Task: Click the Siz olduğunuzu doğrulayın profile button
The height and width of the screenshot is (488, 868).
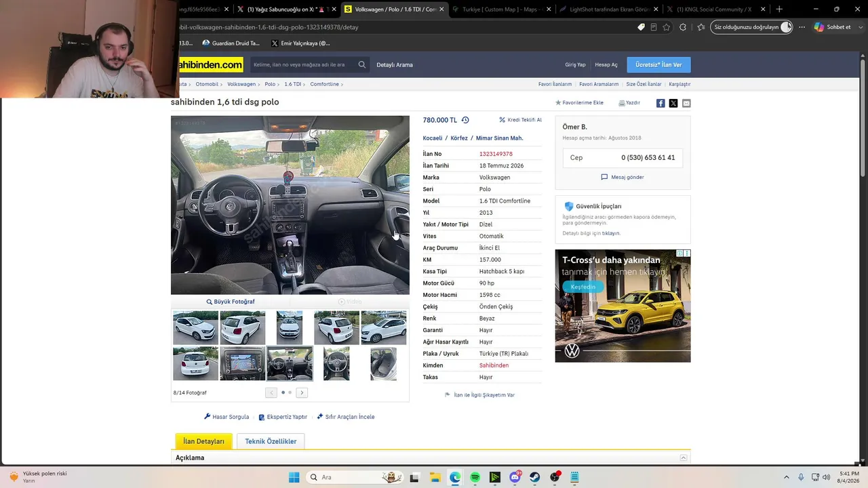Action: [x=752, y=27]
